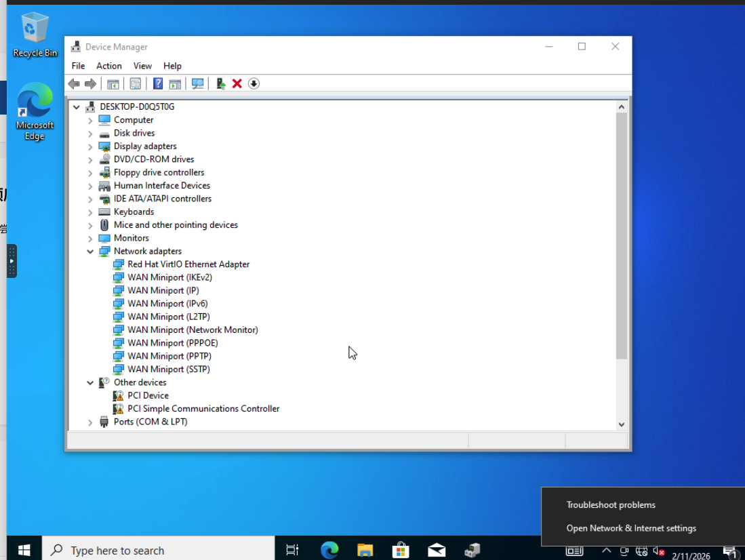Click the Update device driver icon
745x560 pixels.
(220, 83)
